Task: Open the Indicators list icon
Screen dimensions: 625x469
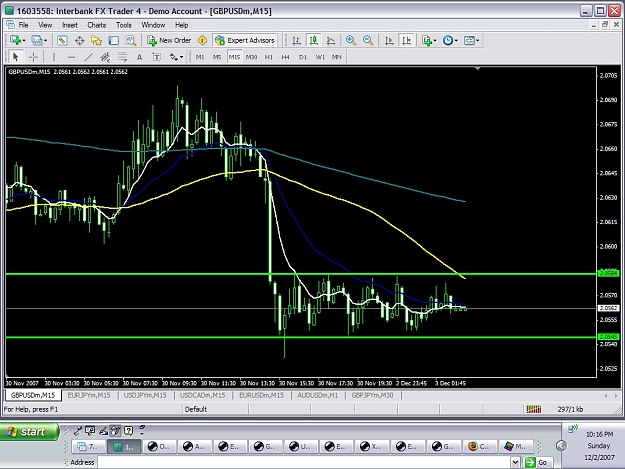Action: (427, 40)
